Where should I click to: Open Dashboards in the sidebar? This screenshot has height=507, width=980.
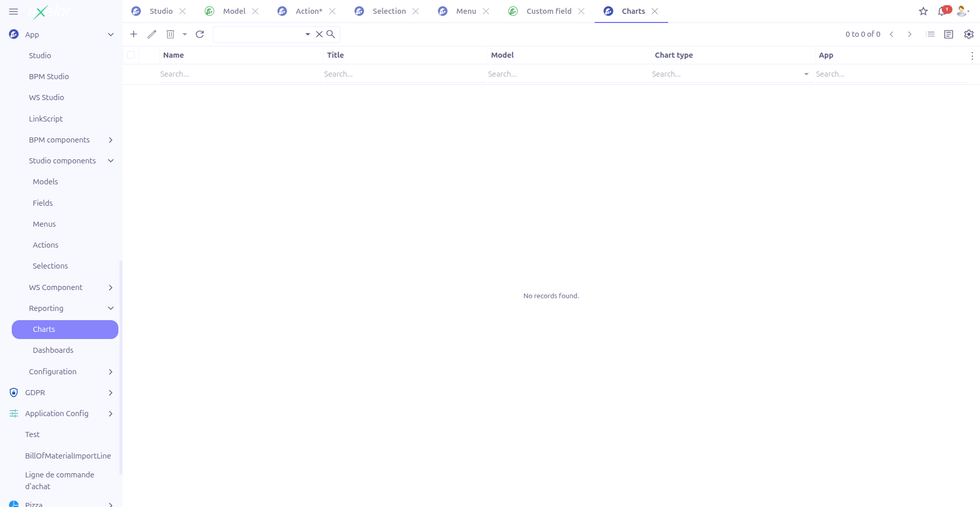pos(53,350)
